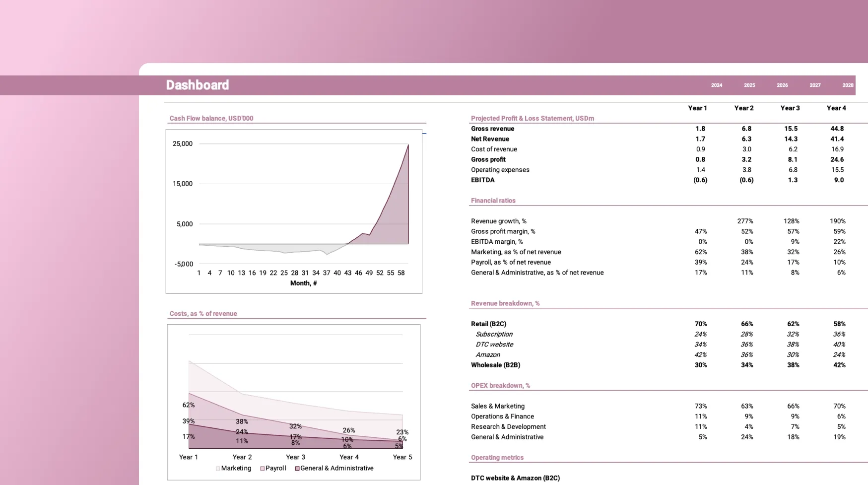Select the Revenue breakdown, % heading

tap(505, 303)
